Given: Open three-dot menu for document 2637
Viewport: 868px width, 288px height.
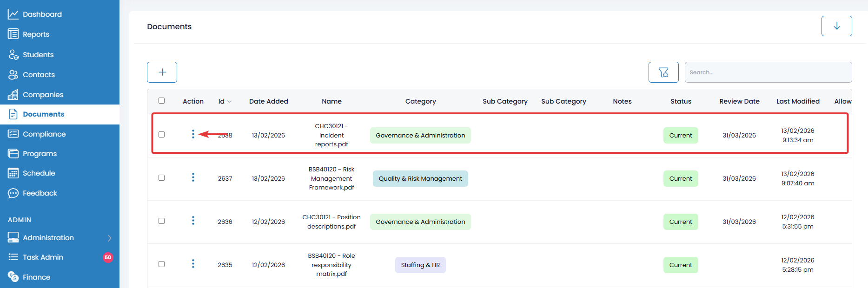Looking at the screenshot, I should 193,177.
